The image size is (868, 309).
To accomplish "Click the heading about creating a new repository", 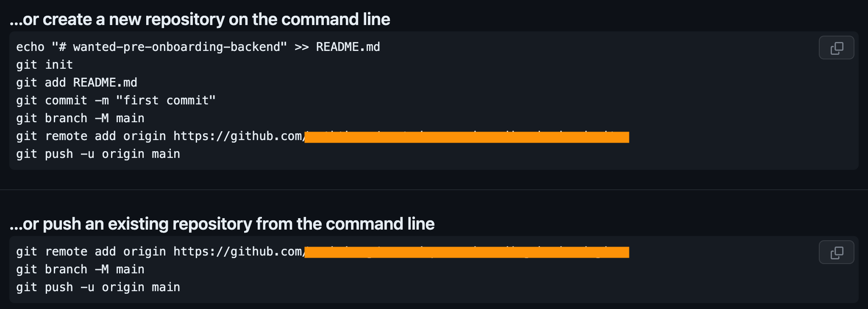I will click(x=200, y=19).
